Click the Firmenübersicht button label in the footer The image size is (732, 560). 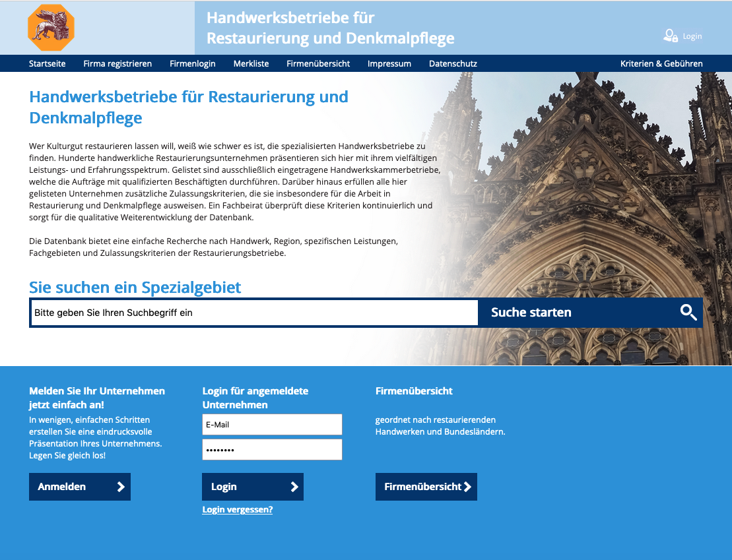point(422,487)
